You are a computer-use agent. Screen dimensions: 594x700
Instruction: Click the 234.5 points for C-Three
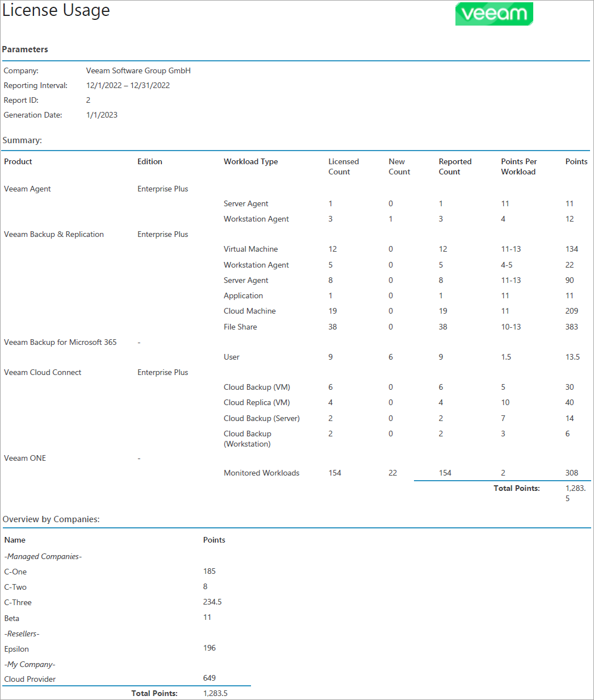212,602
